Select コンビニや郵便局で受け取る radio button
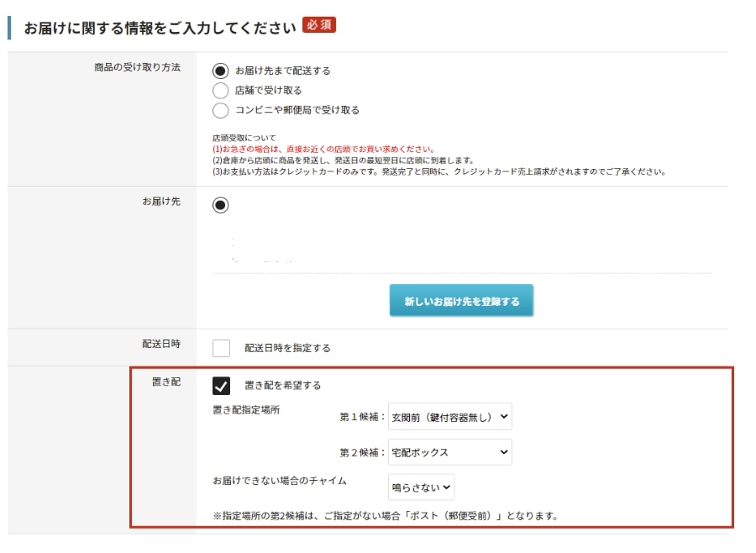The width and height of the screenshot is (756, 553). coord(221,110)
